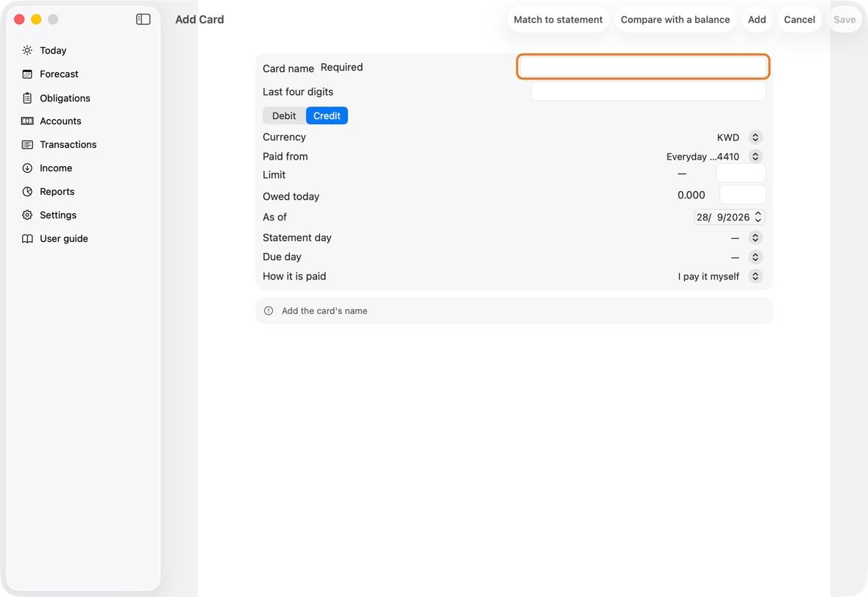Open Settings in the sidebar
Screen dimensions: 868x597
[58, 215]
